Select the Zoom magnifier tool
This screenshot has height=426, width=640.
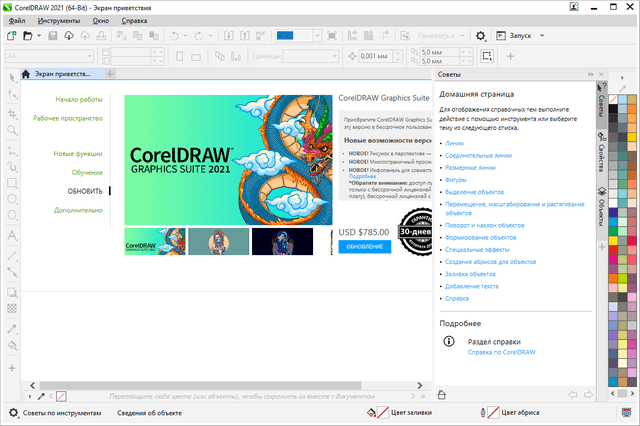(x=12, y=130)
